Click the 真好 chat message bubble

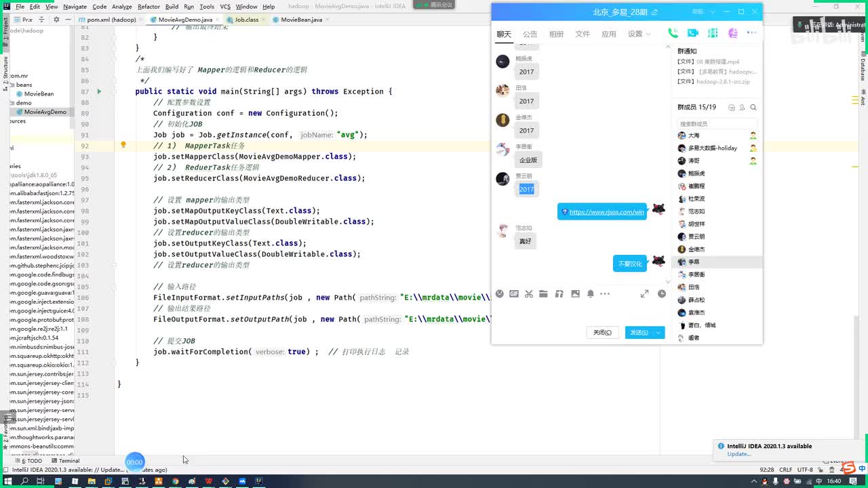pyautogui.click(x=526, y=241)
